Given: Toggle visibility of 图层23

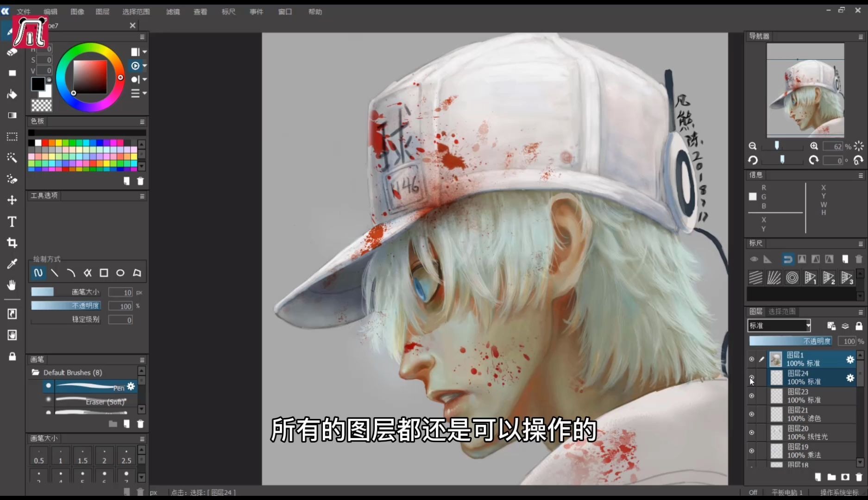Looking at the screenshot, I should click(x=752, y=396).
